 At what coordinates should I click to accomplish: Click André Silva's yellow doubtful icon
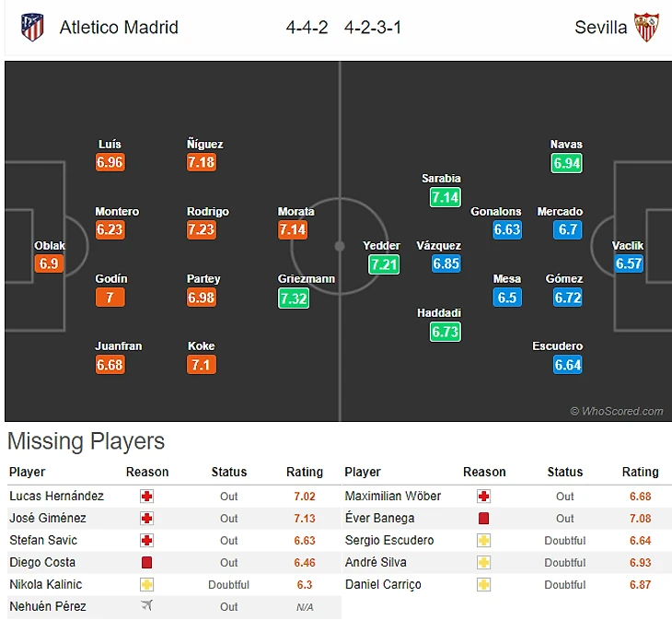(x=483, y=563)
